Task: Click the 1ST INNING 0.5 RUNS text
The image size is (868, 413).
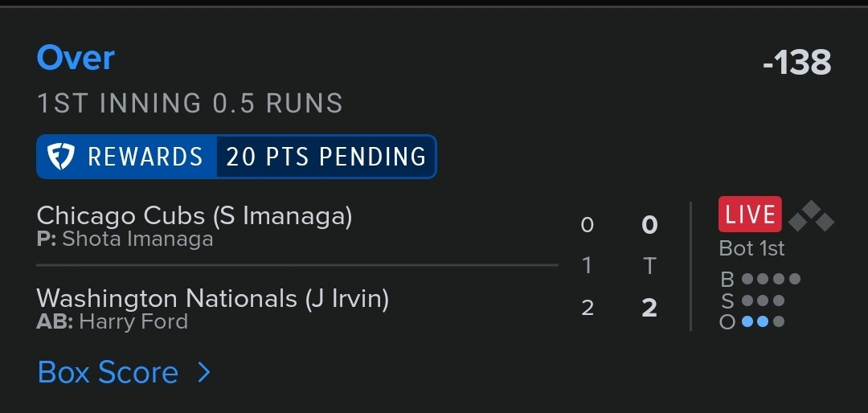Action: pos(190,104)
